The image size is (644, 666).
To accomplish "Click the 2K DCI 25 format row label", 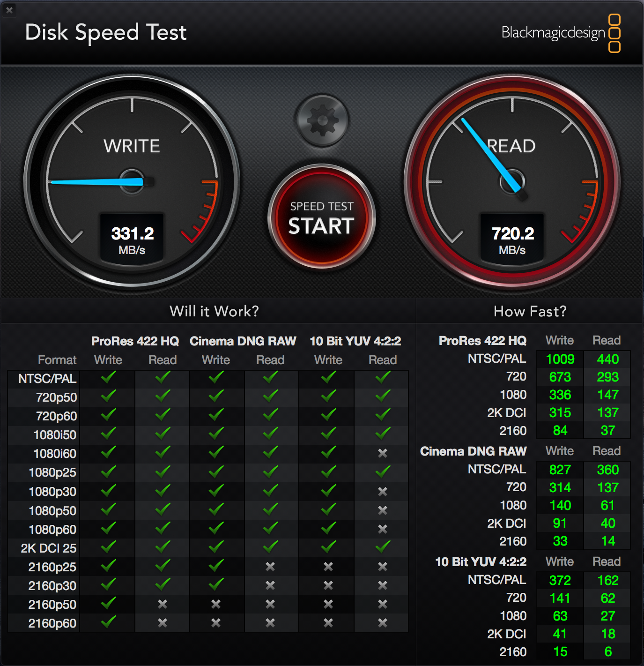I will pyautogui.click(x=49, y=548).
